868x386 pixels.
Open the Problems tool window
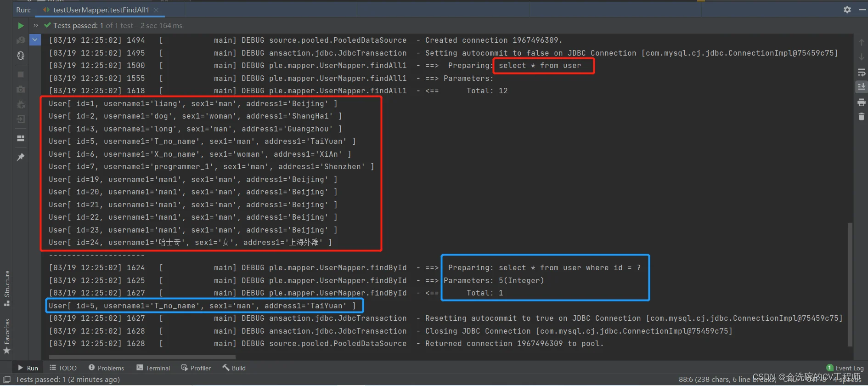106,368
